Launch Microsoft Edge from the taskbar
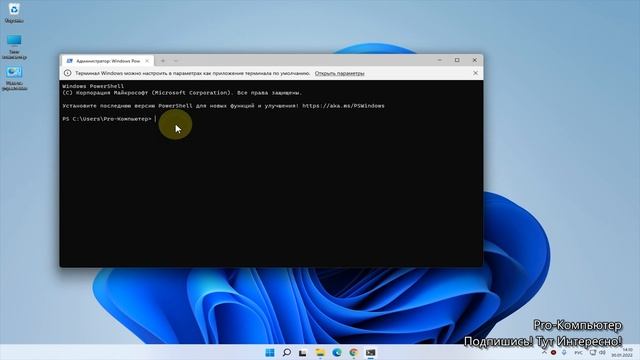 337,352
